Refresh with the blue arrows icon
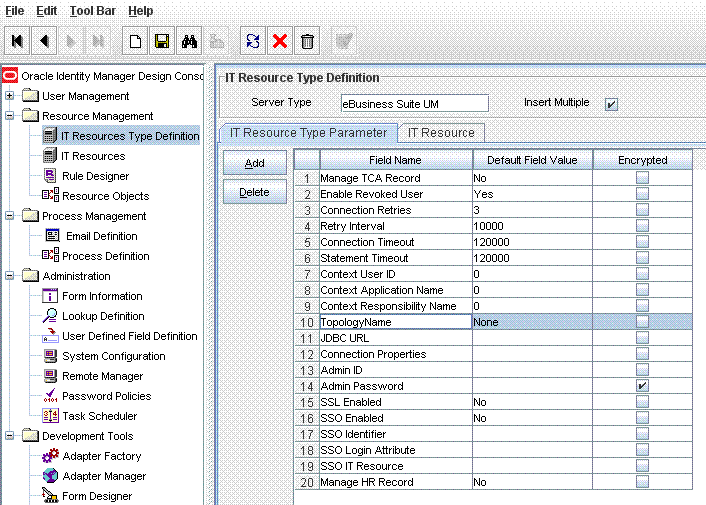The width and height of the screenshot is (706, 505). pos(253,41)
